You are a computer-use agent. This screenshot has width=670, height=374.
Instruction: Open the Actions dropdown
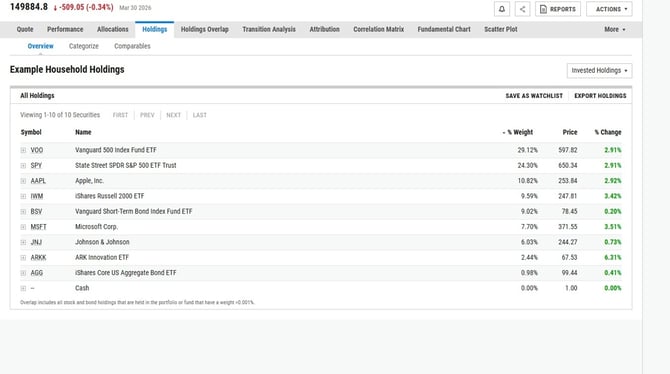(x=609, y=9)
